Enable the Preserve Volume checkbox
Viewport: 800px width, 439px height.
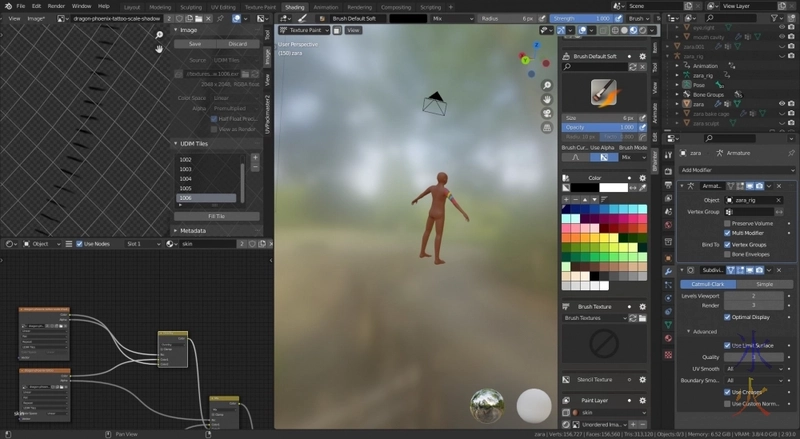[728, 222]
